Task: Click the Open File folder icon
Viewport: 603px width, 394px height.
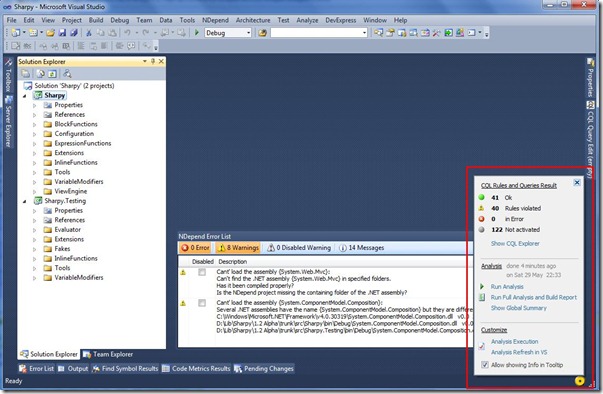Action: point(50,33)
